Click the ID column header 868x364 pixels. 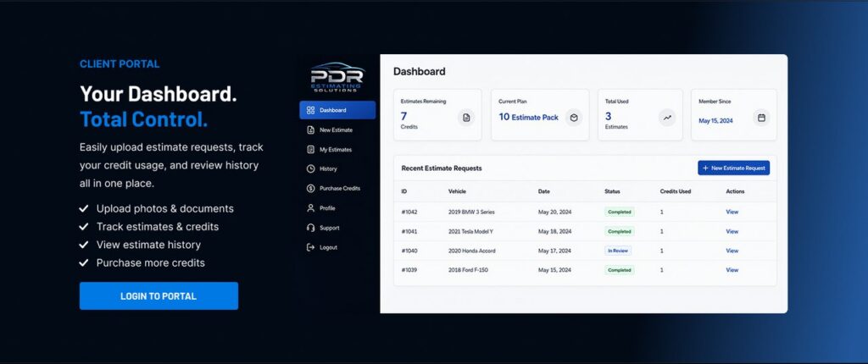pos(404,191)
